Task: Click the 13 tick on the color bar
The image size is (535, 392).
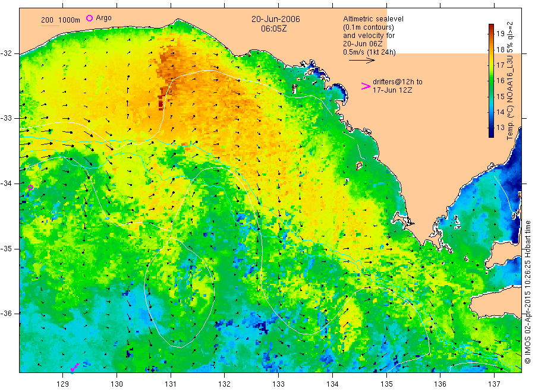Action: point(500,128)
